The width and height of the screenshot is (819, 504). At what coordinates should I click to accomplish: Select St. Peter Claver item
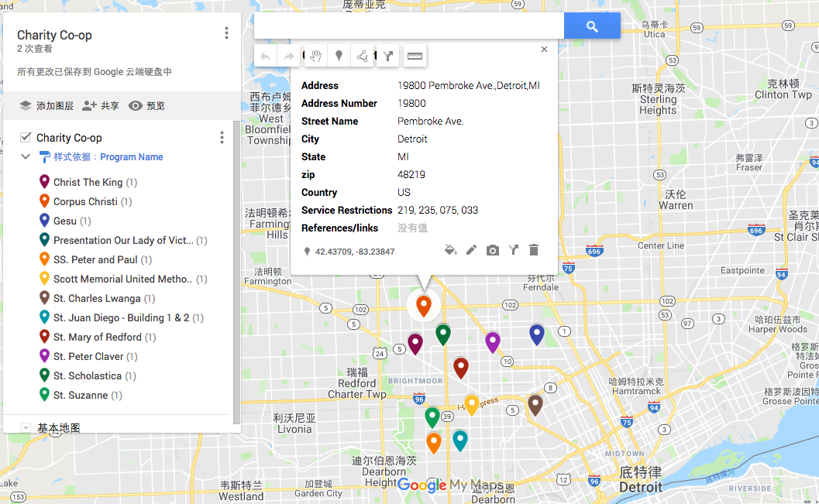[88, 356]
